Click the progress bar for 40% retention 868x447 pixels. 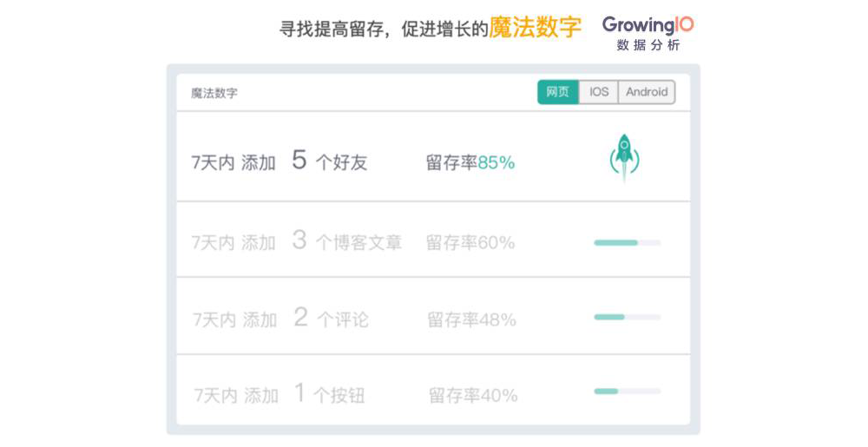point(627,391)
